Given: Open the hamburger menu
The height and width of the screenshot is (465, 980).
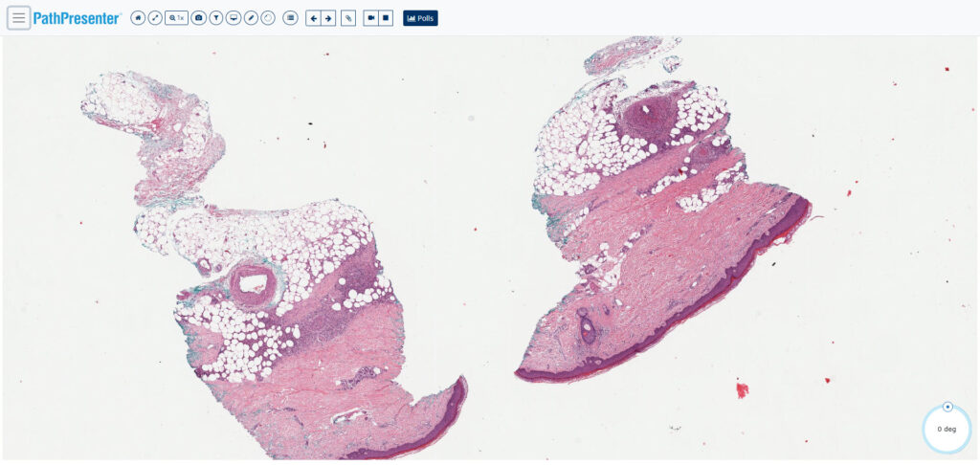Looking at the screenshot, I should (x=19, y=18).
